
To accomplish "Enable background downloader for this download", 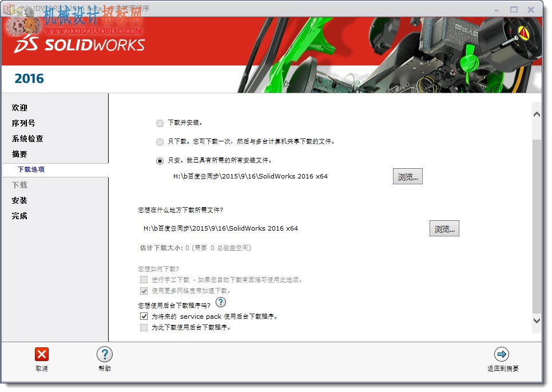I will [144, 327].
